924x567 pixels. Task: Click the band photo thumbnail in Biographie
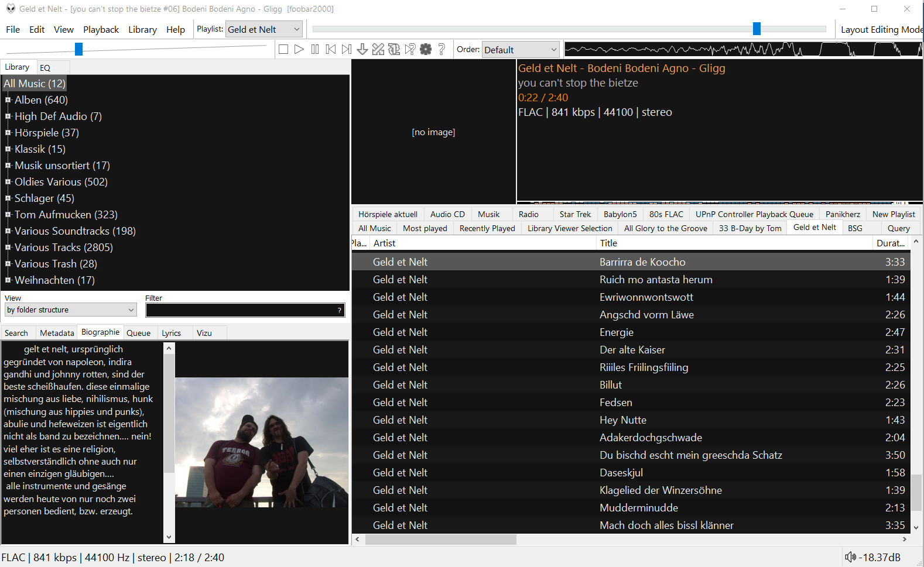[262, 442]
